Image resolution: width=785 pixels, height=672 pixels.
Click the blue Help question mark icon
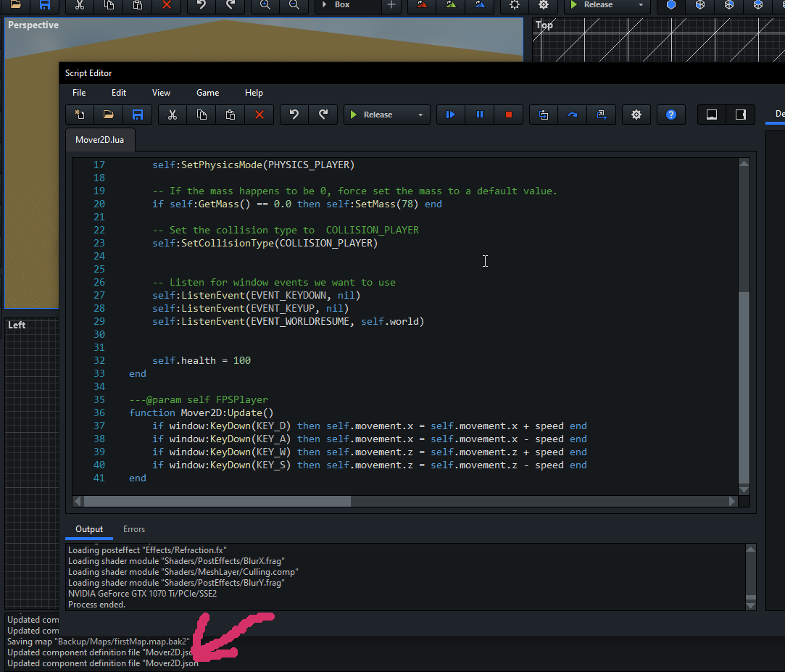pyautogui.click(x=671, y=115)
